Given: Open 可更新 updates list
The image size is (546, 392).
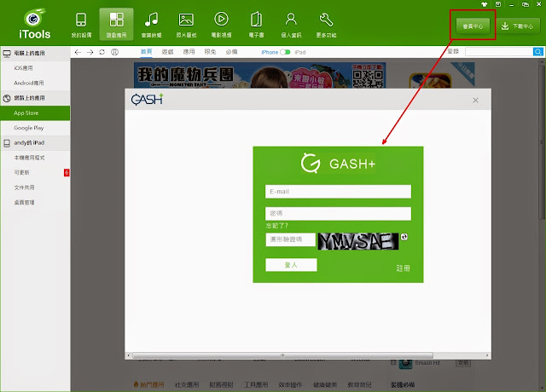Looking at the screenshot, I should point(35,172).
